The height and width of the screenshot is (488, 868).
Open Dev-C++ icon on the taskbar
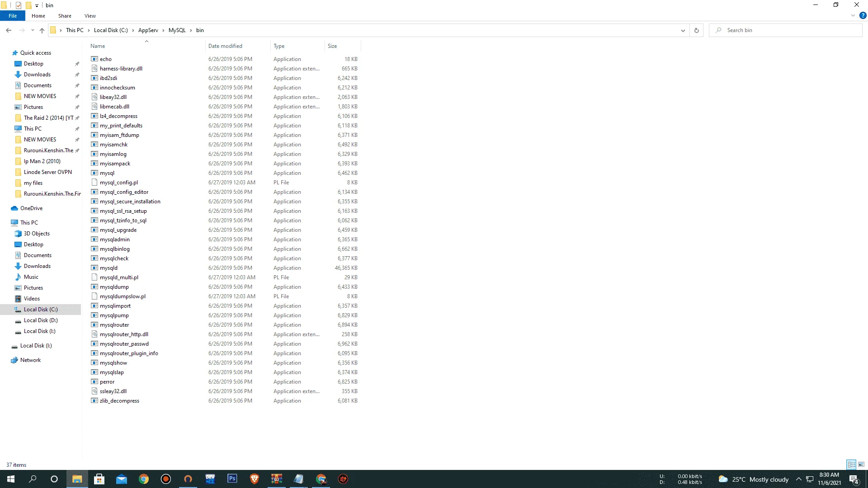click(x=210, y=479)
